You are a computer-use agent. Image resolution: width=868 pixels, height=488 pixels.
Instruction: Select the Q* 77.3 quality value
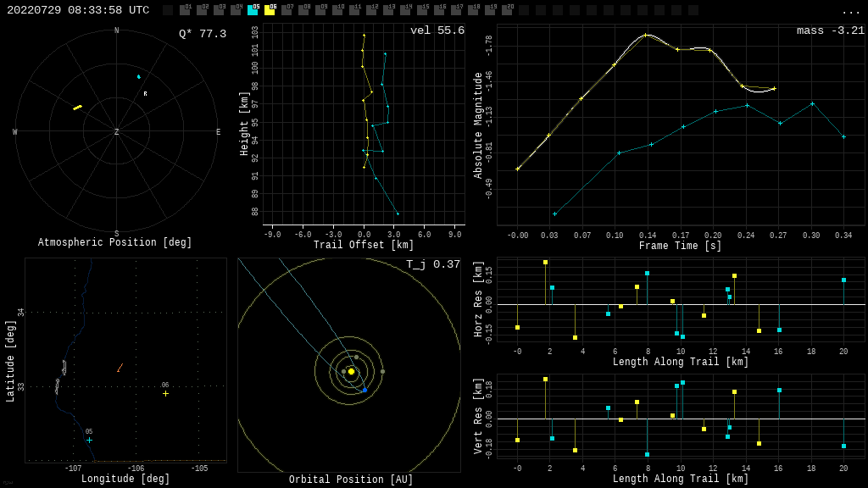202,35
